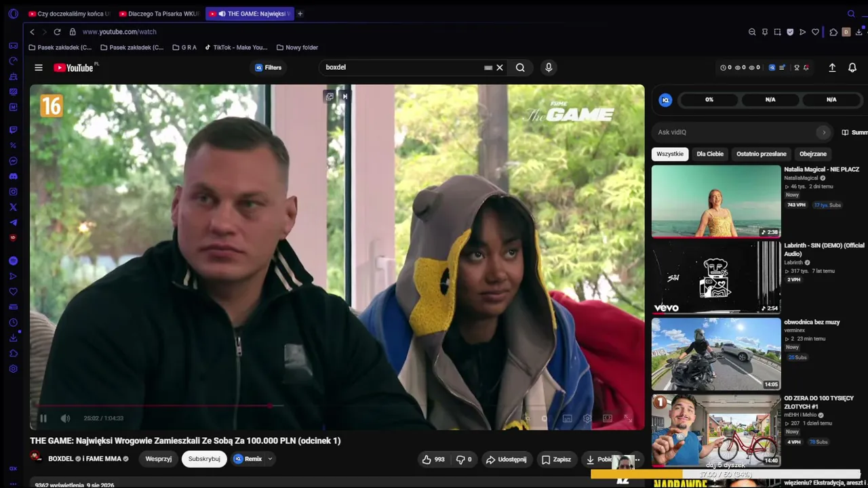Screen dimensions: 868x488
Task: Open YouTube notifications bell
Action: (852, 68)
